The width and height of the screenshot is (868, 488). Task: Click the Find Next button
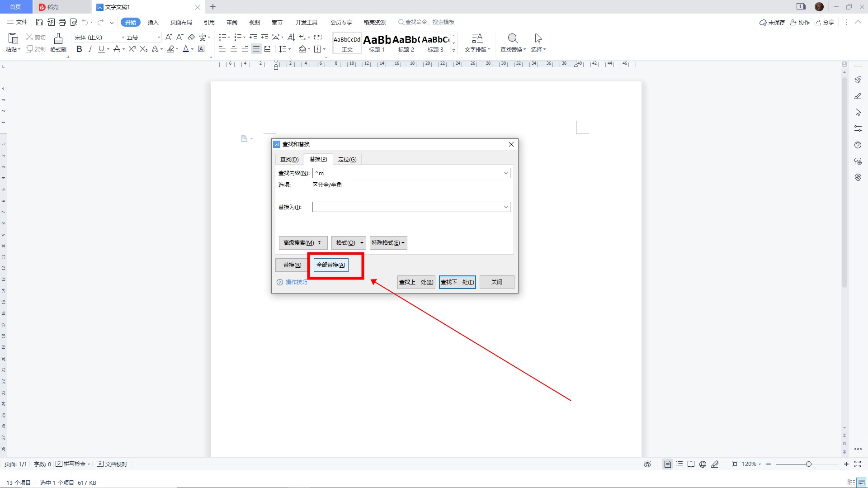(x=457, y=282)
